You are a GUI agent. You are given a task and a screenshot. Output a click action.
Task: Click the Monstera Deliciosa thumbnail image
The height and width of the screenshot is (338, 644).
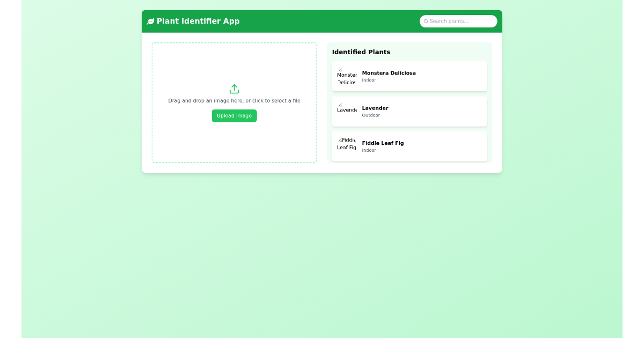tap(347, 76)
